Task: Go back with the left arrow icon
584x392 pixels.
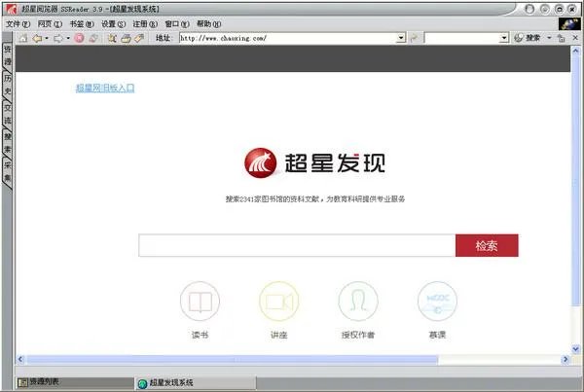Action: click(37, 38)
